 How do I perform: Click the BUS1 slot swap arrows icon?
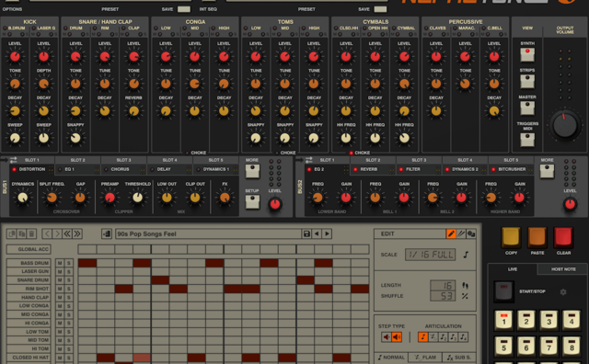[x=13, y=160]
